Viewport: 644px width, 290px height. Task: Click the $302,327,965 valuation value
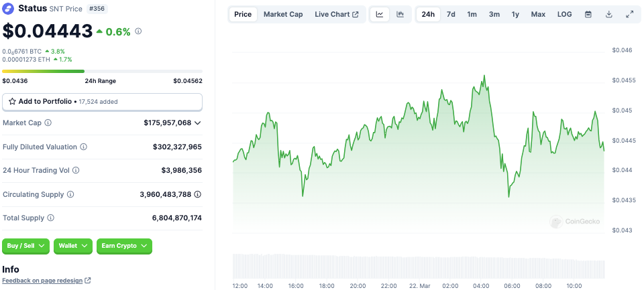(x=177, y=147)
